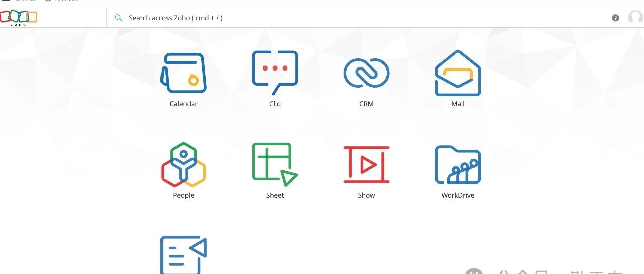Click the WorkDrive text label
Image resolution: width=644 pixels, height=274 pixels.
point(458,195)
